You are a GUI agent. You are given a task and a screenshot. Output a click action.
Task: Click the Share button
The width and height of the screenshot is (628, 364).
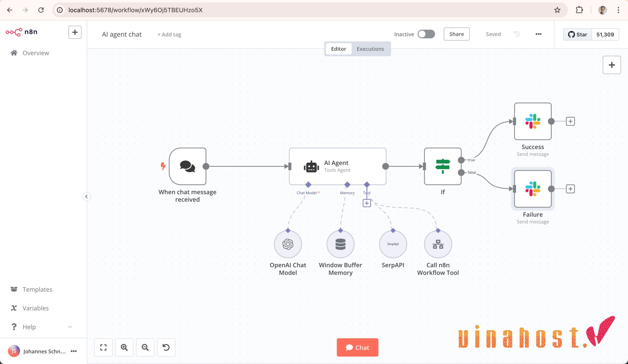click(457, 34)
